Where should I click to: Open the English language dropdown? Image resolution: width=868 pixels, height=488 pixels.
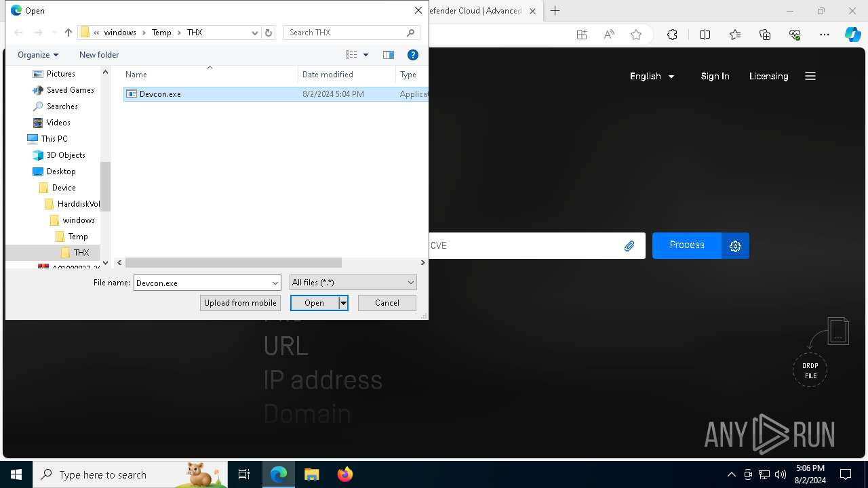tap(652, 76)
